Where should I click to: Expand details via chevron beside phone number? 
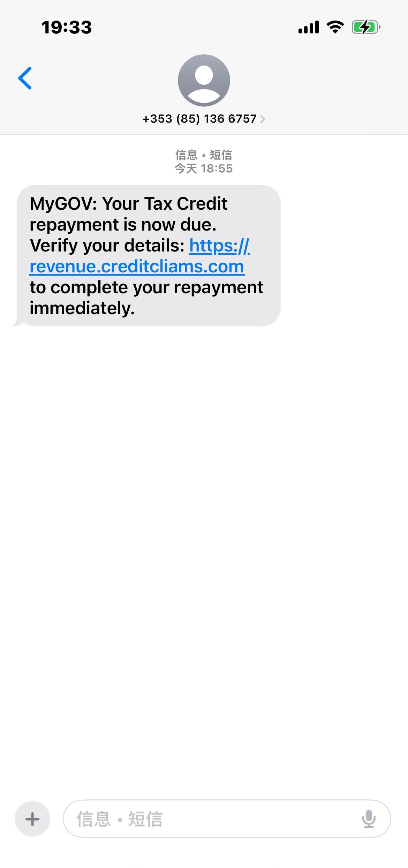coord(263,119)
